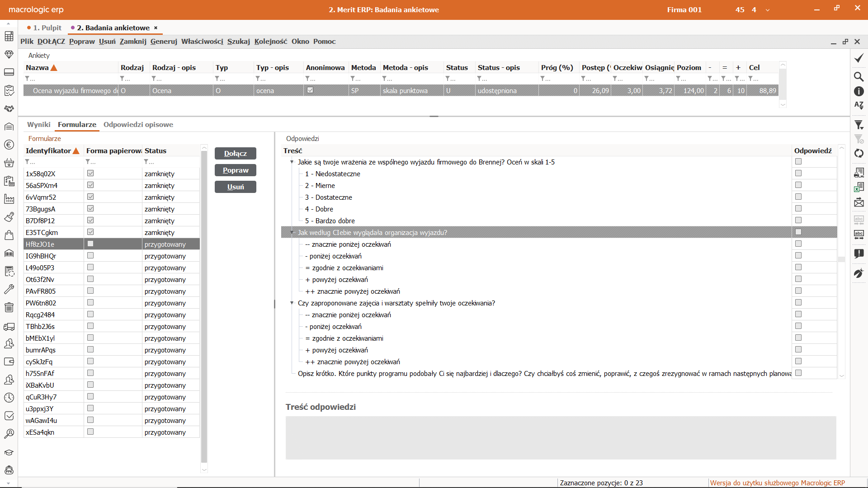This screenshot has width=868, height=488.
Task: Click the checkmark confirm icon
Action: point(859,58)
